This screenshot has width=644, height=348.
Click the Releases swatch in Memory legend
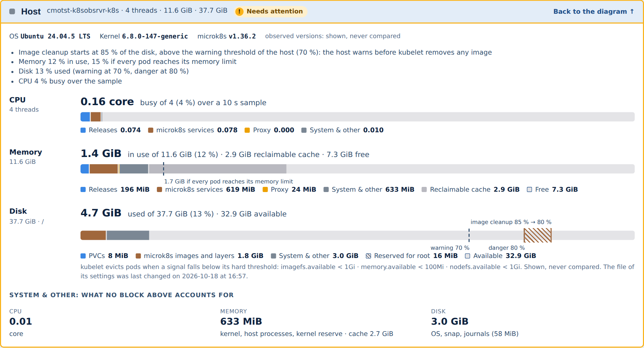pyautogui.click(x=83, y=190)
